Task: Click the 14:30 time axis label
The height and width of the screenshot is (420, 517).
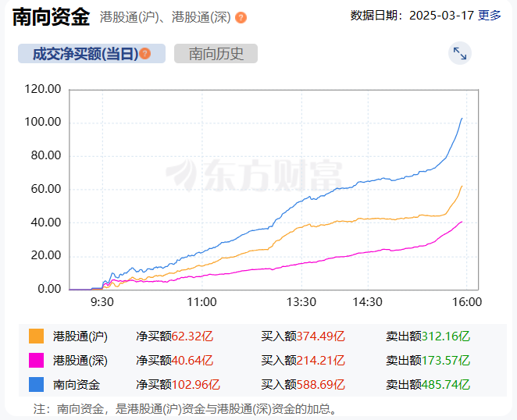Action: coord(368,301)
